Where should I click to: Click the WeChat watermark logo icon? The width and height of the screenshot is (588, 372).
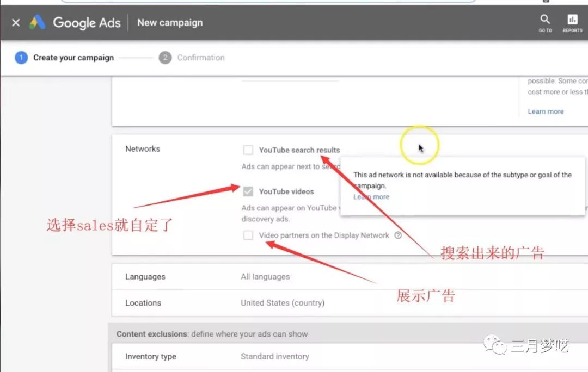coord(496,346)
